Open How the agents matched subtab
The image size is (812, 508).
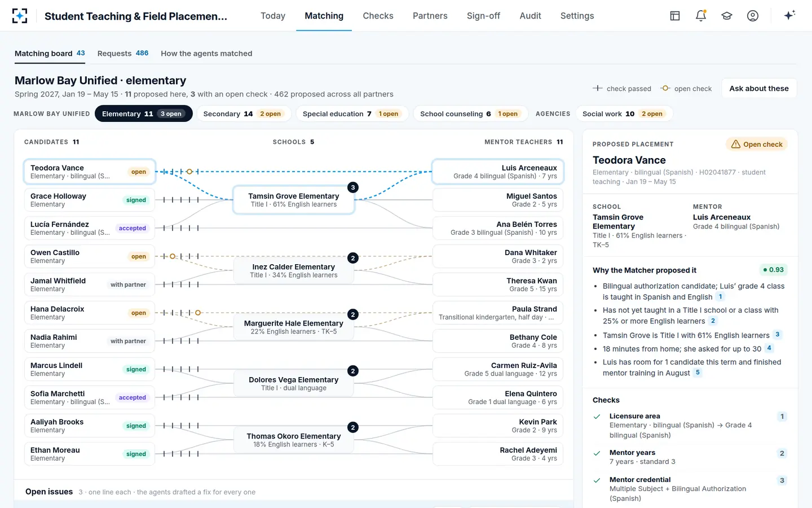coord(206,54)
